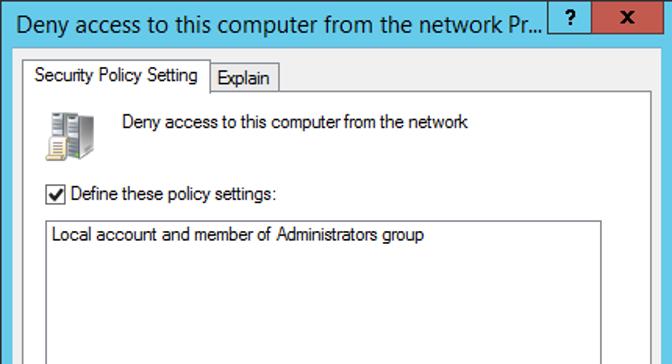Select the Security Policy Setting tab
The width and height of the screenshot is (672, 364).
coord(116,75)
